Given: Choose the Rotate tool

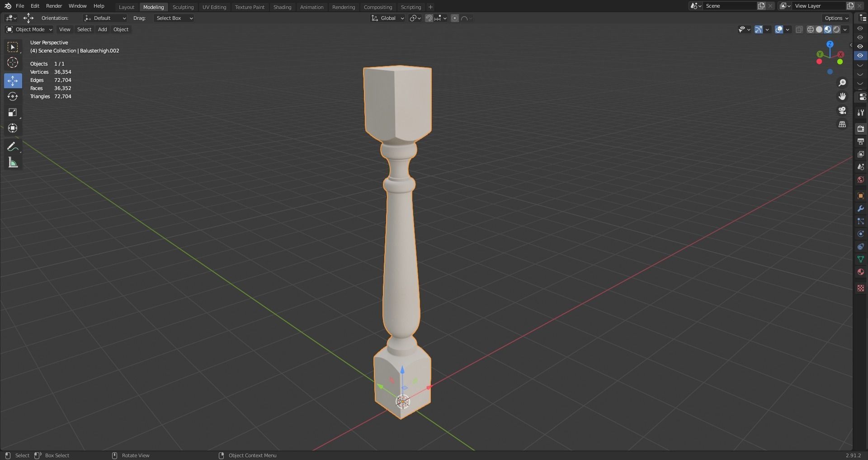Looking at the screenshot, I should click(x=13, y=96).
